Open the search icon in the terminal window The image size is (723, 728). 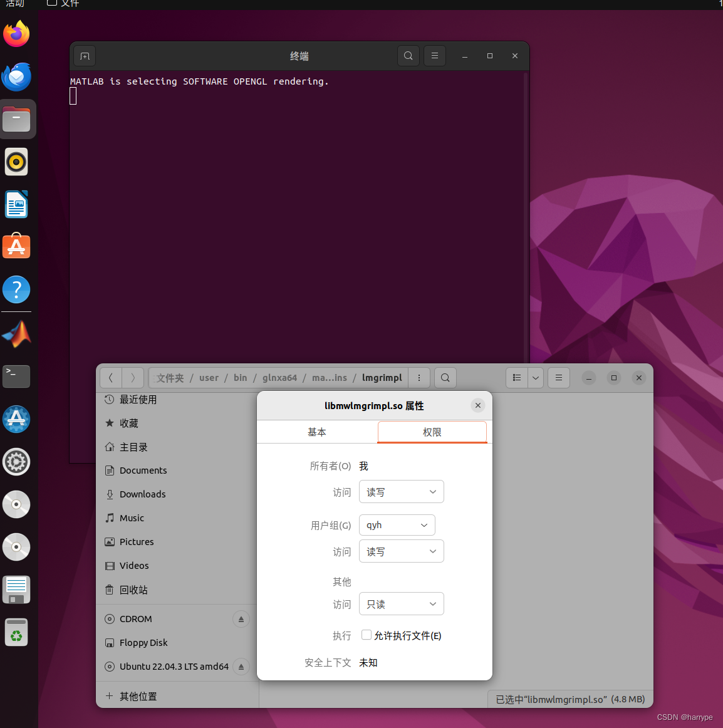tap(408, 56)
